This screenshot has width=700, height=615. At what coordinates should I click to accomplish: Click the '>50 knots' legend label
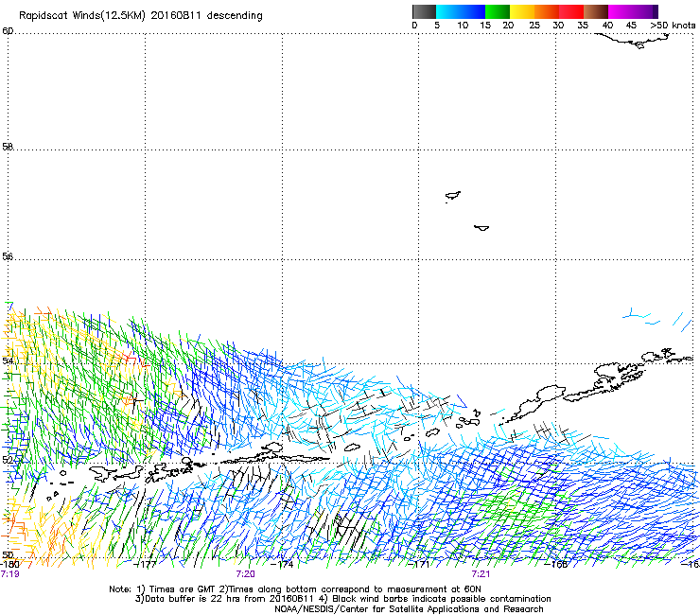673,26
